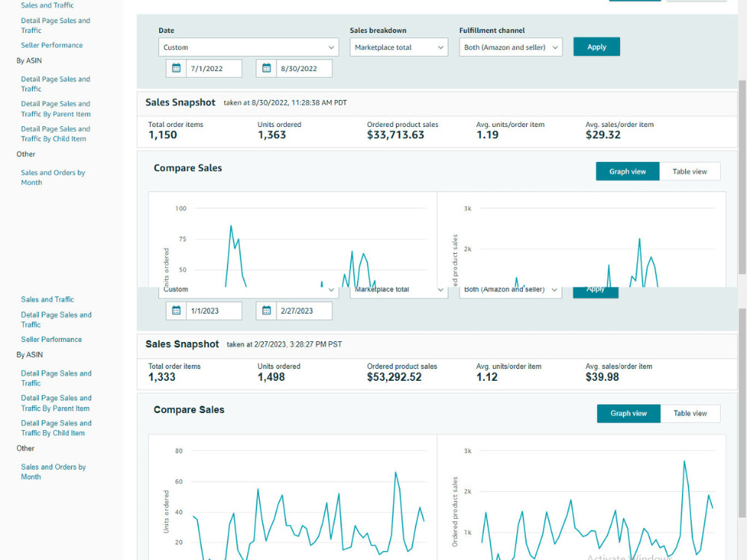Edit the 8/30/2022 end date field
The height and width of the screenshot is (560, 747).
(x=304, y=68)
